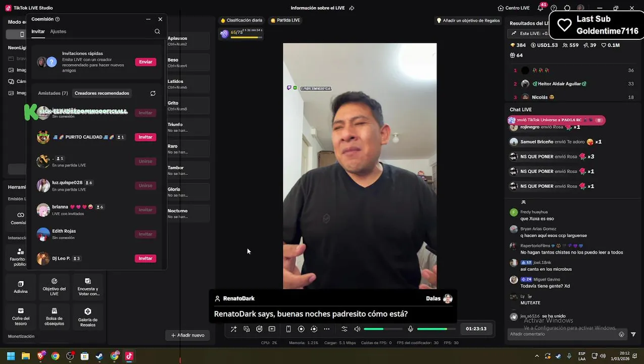Image resolution: width=644 pixels, height=364 pixels.
Task: Invite Dj Leo P. to co-host
Action: pyautogui.click(x=145, y=258)
